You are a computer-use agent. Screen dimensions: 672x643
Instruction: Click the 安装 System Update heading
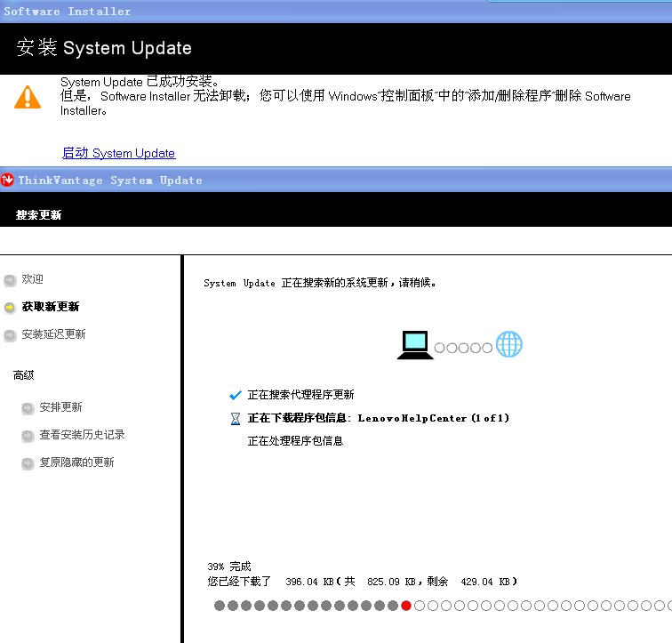pos(104,48)
